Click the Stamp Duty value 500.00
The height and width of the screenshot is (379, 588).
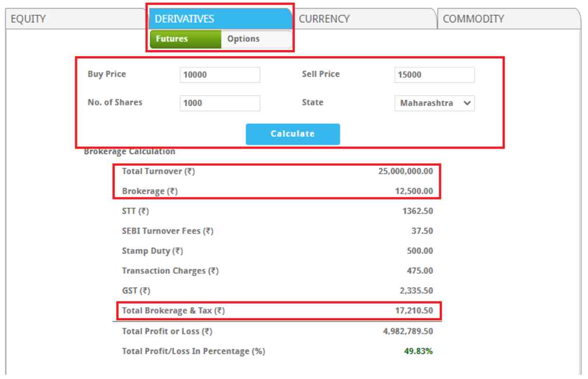tap(420, 251)
